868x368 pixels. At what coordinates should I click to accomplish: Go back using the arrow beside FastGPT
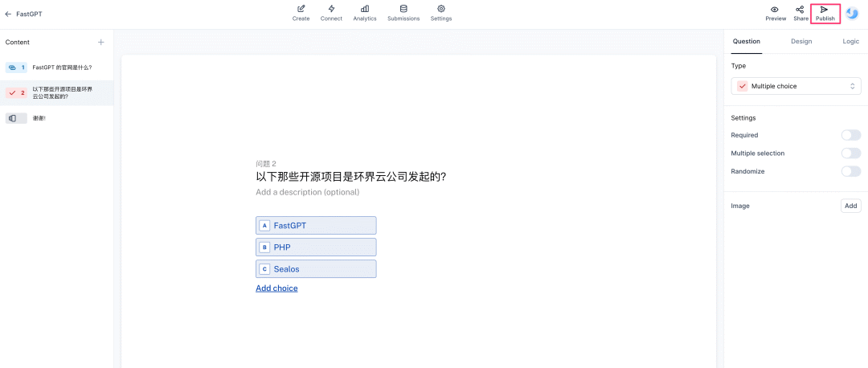(8, 14)
